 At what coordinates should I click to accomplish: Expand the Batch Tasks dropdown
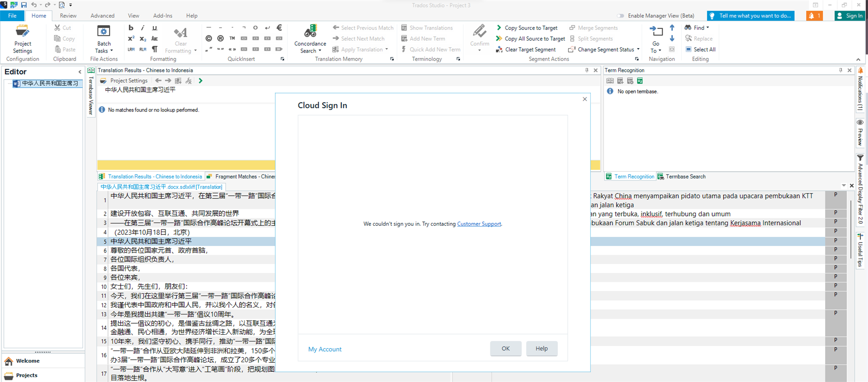coord(104,47)
